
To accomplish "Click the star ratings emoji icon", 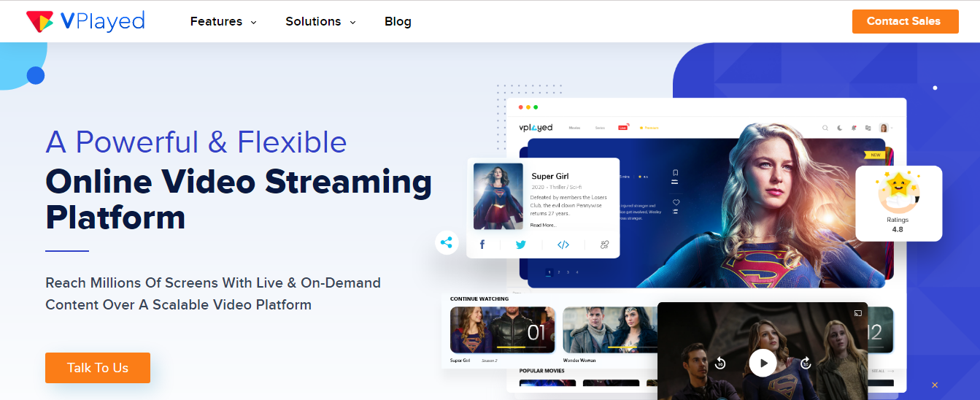I will (898, 192).
